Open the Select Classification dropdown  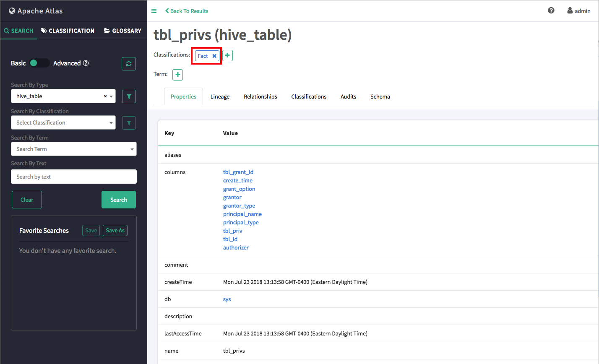pos(63,123)
